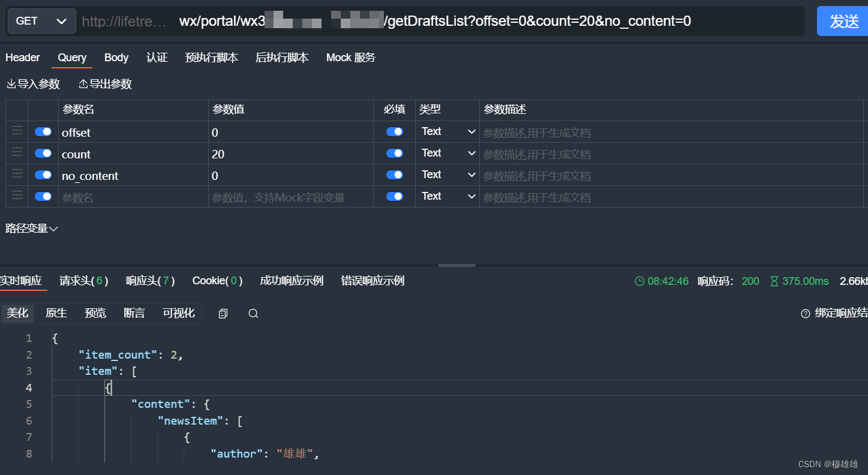Grab the drag handle of count row

[17, 152]
